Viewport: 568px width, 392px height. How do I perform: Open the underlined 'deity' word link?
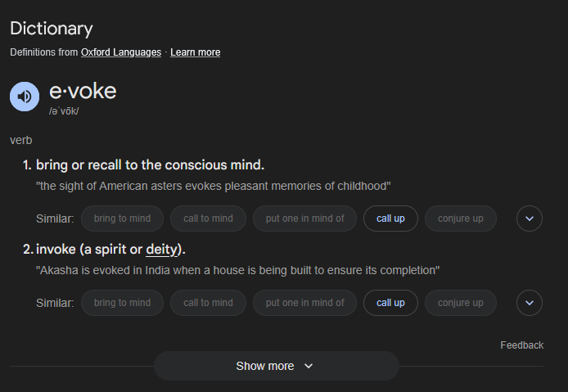161,250
